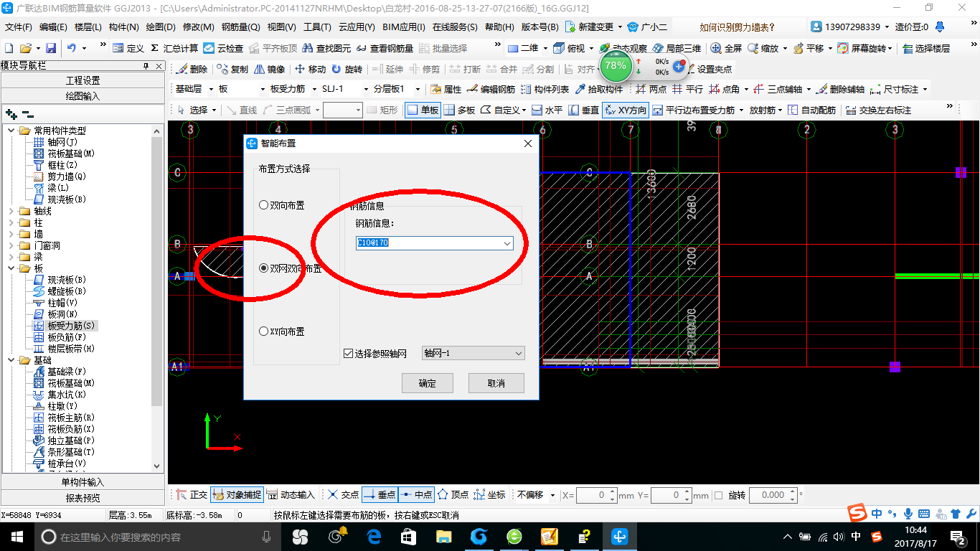Viewport: 980px width, 551px height.
Task: Open 报表预览 panel
Action: 83,498
